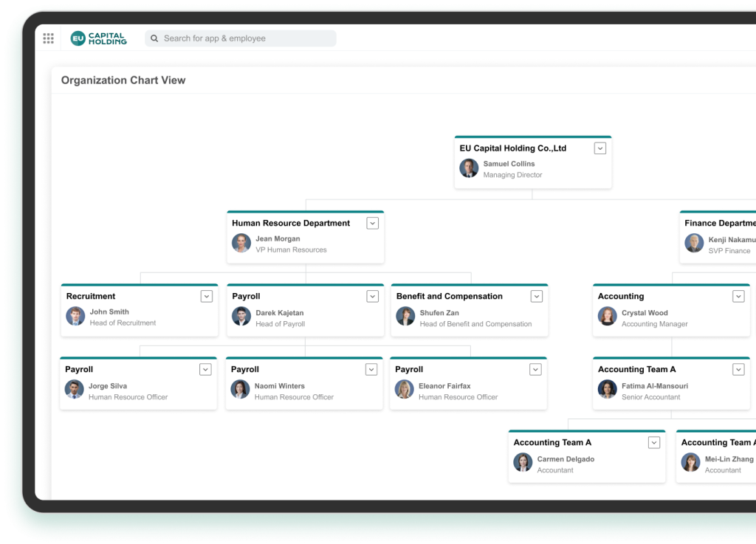Click the EU Capital Holding logo
The width and height of the screenshot is (756, 544).
click(x=99, y=38)
